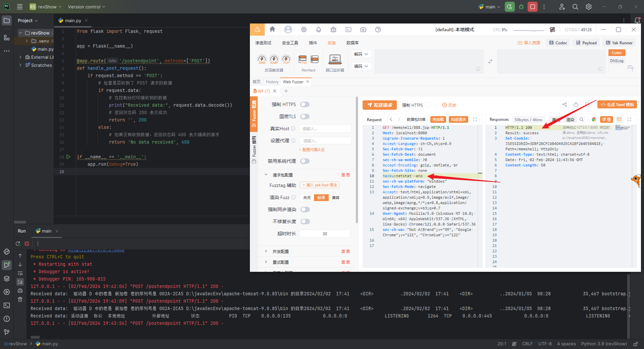The image size is (644, 349).
Task: Open the 安全工具 menu
Action: point(290,43)
